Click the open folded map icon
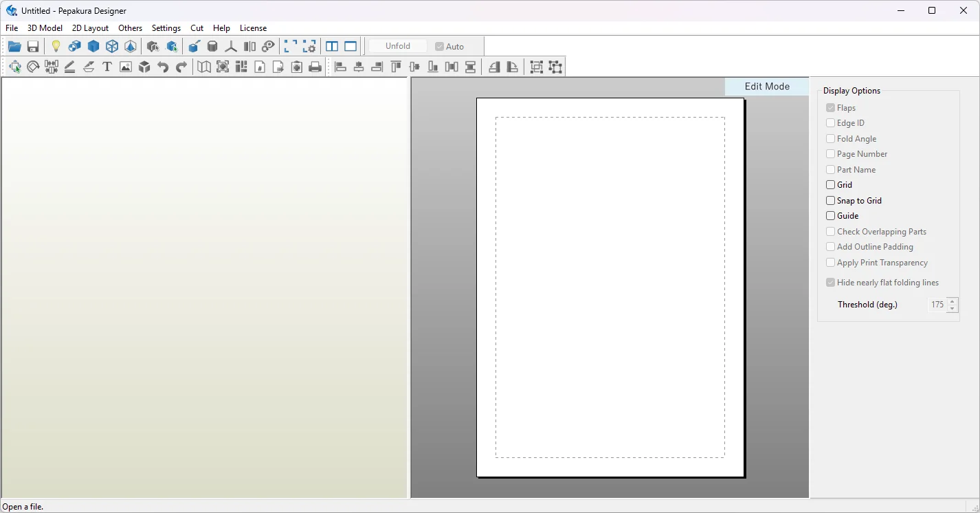The width and height of the screenshot is (980, 513). click(204, 67)
